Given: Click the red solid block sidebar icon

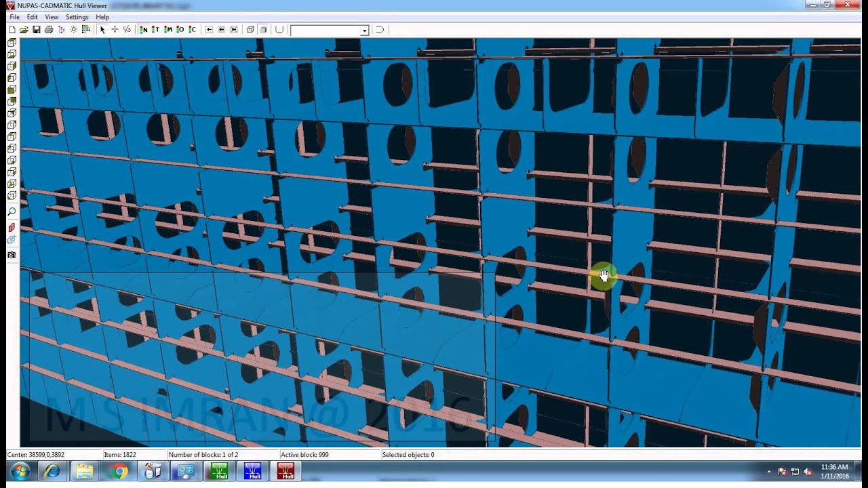Looking at the screenshot, I should [x=12, y=228].
